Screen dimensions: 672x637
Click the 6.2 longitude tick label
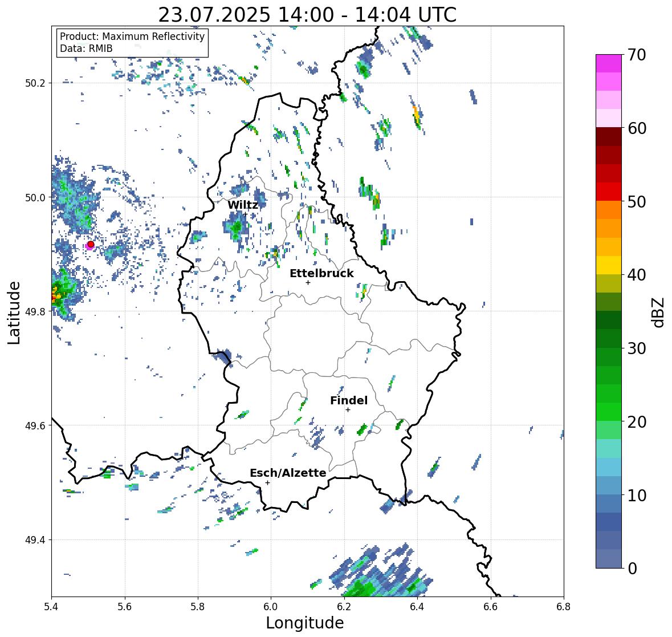(344, 607)
